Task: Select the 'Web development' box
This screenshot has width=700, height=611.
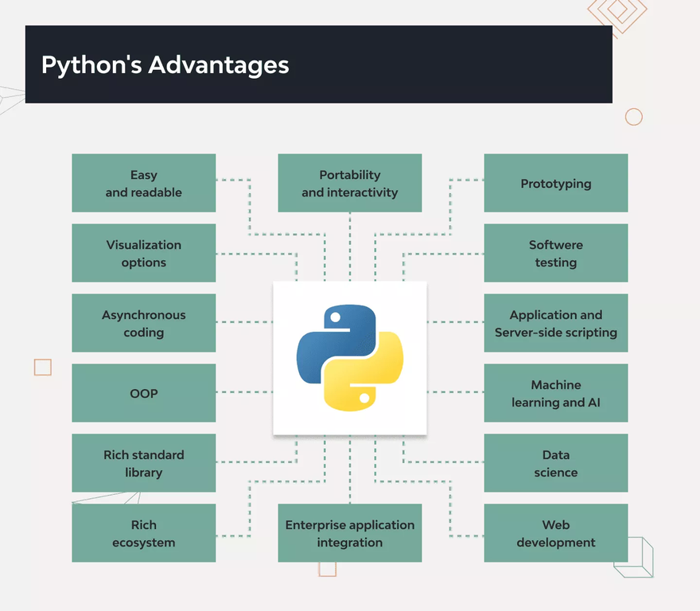Action: pos(556,533)
